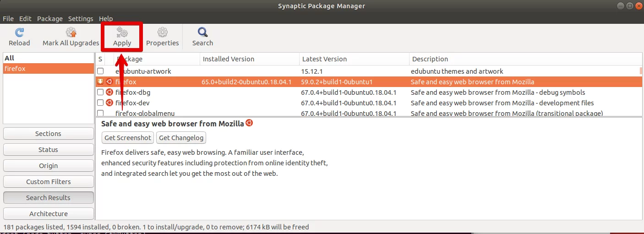Click the Get Screenshot button
This screenshot has height=234, width=644.
tap(128, 137)
